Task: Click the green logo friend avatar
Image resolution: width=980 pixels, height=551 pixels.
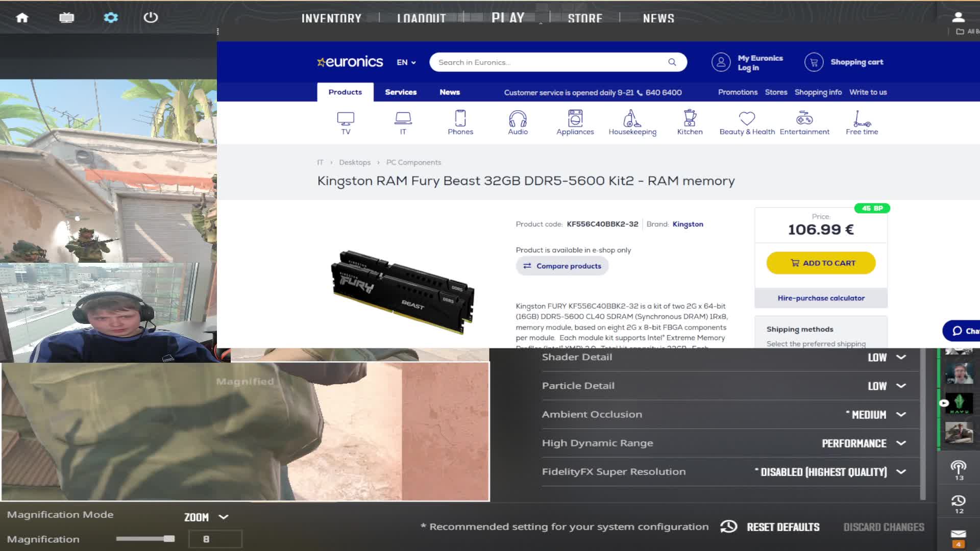Action: click(959, 403)
